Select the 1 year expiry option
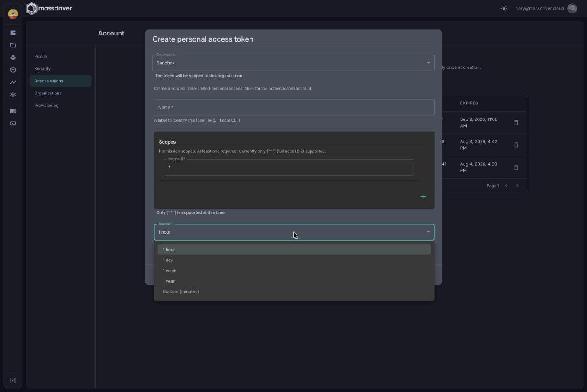This screenshot has height=392, width=587. pos(294,281)
